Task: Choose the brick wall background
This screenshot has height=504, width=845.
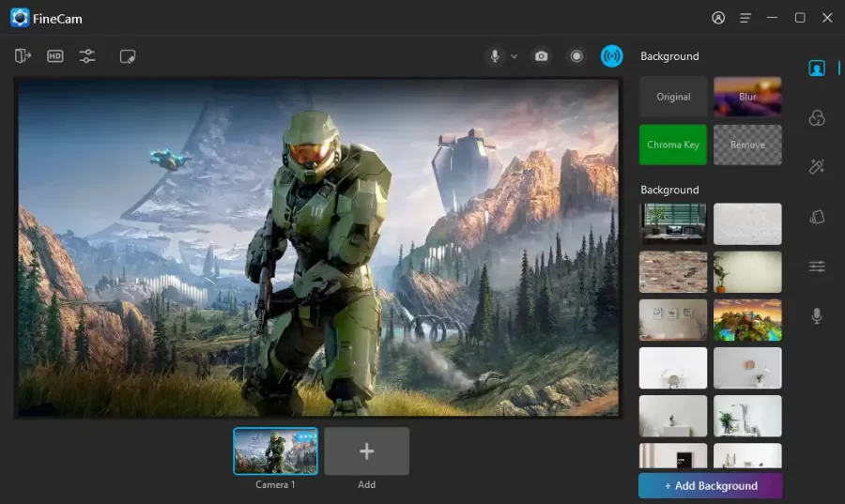Action: (x=673, y=272)
